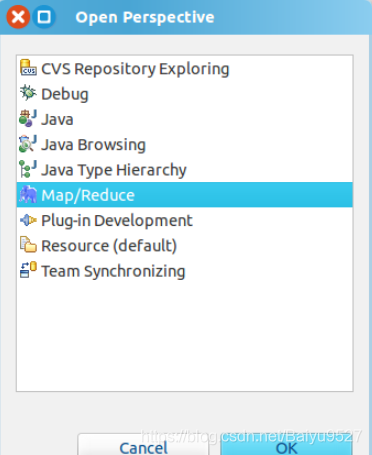Select the highlighted Map/Reduce text
The height and width of the screenshot is (455, 372).
tap(88, 195)
